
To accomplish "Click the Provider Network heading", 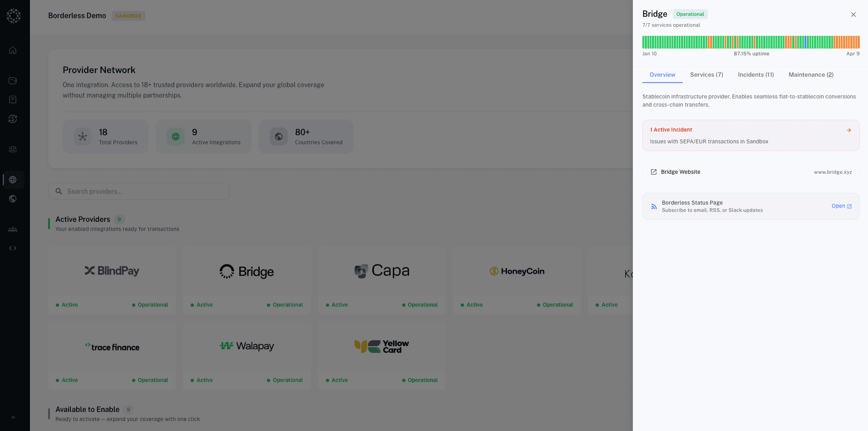I will [99, 70].
